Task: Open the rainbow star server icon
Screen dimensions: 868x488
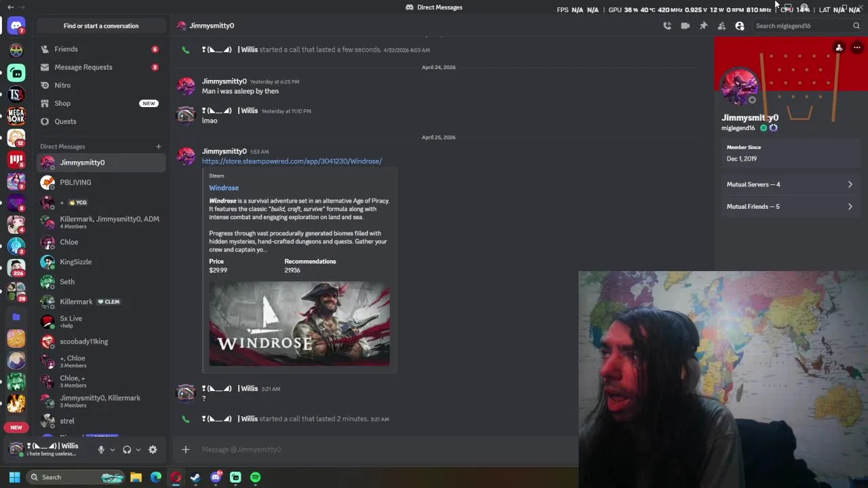Action: click(16, 51)
